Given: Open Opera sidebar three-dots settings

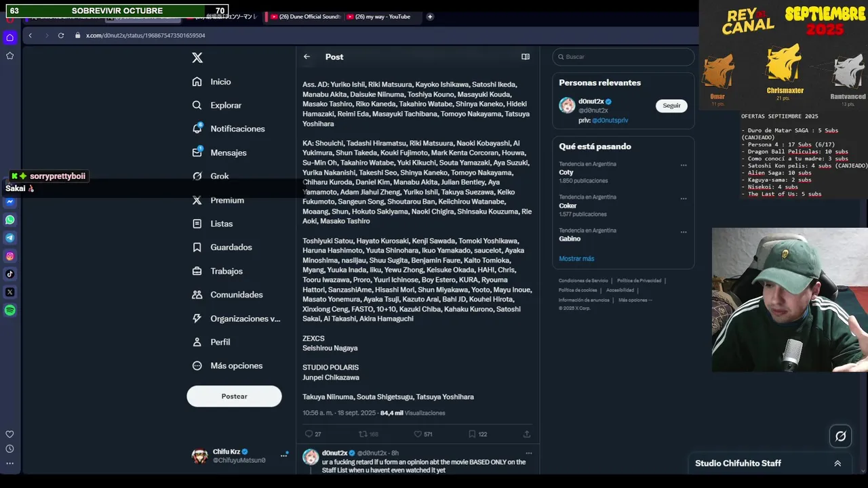Looking at the screenshot, I should [x=9, y=464].
